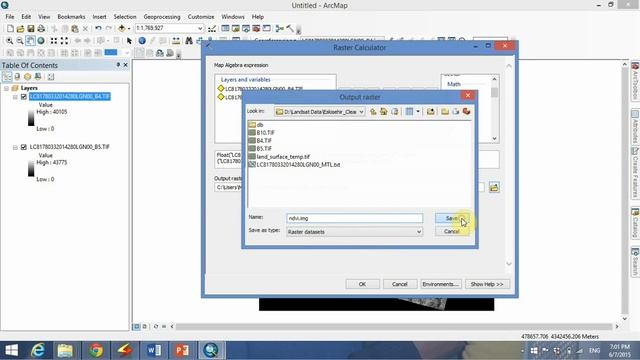Select the LC81780332014280LGN00_MTL.txt file
The width and height of the screenshot is (640, 360).
pyautogui.click(x=294, y=165)
